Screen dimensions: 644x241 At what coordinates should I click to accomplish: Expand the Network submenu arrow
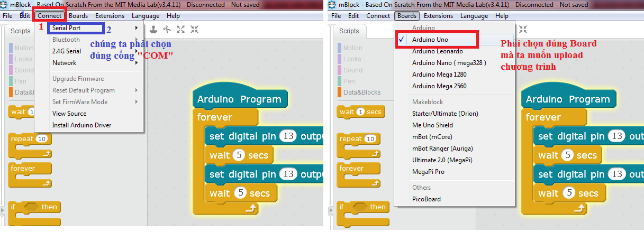137,63
